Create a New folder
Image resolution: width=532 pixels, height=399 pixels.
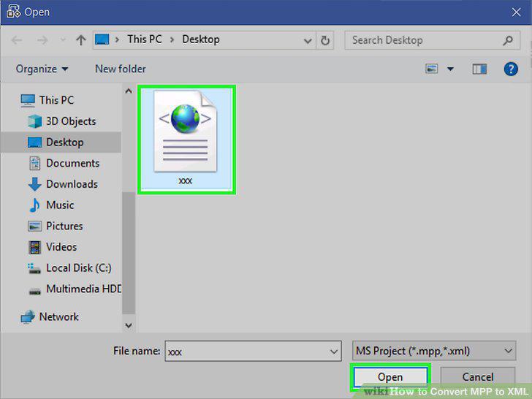click(x=121, y=69)
